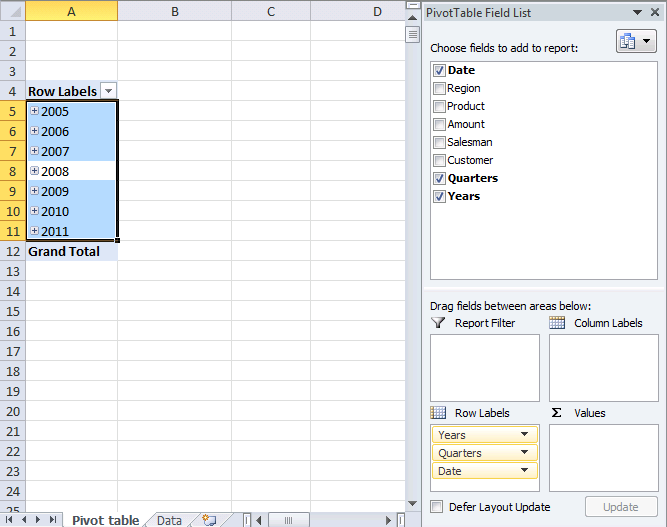Enable Defer Layout Update checkbox
This screenshot has height=527, width=667.
coord(436,507)
